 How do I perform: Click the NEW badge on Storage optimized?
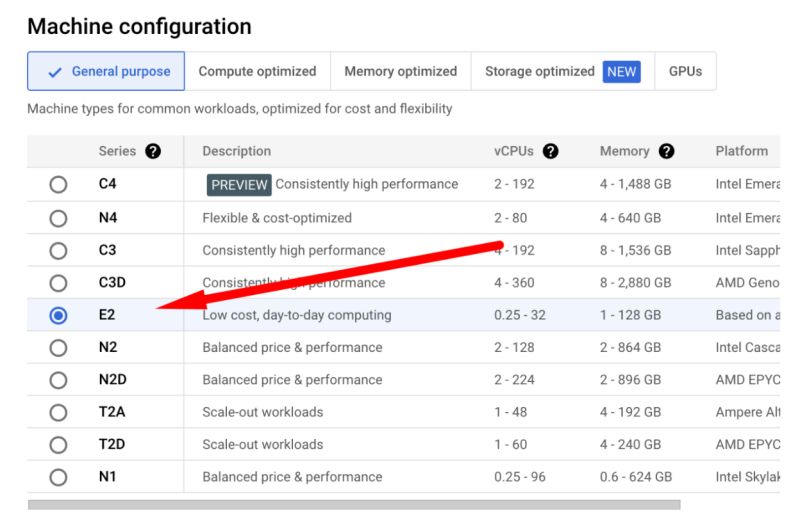point(621,71)
